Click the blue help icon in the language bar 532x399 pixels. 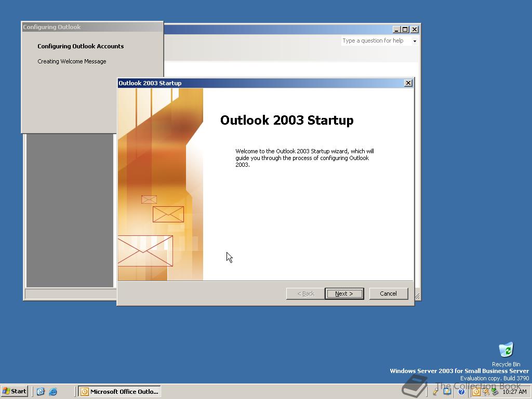[461, 392]
